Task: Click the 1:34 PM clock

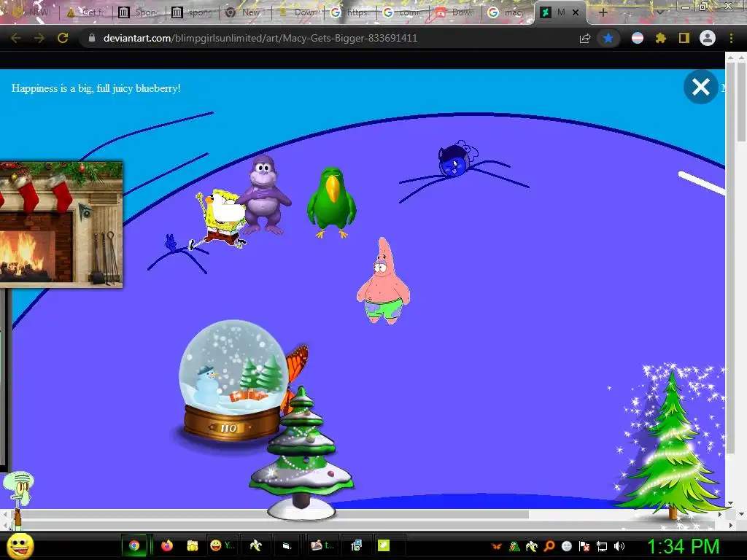Action: pyautogui.click(x=683, y=546)
